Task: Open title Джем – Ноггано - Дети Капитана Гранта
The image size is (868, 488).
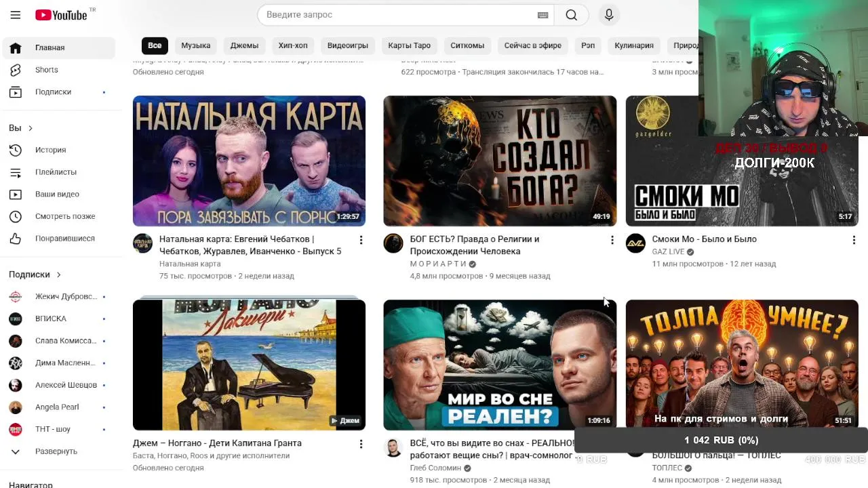Action: click(217, 443)
